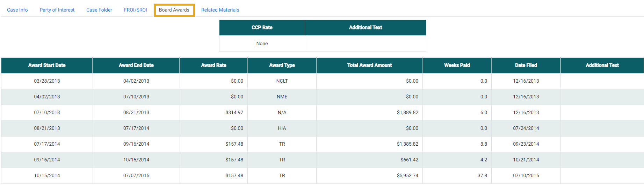This screenshot has height=195, width=644.
Task: Select the 03/28/2013 award start date cell
Action: coord(47,81)
